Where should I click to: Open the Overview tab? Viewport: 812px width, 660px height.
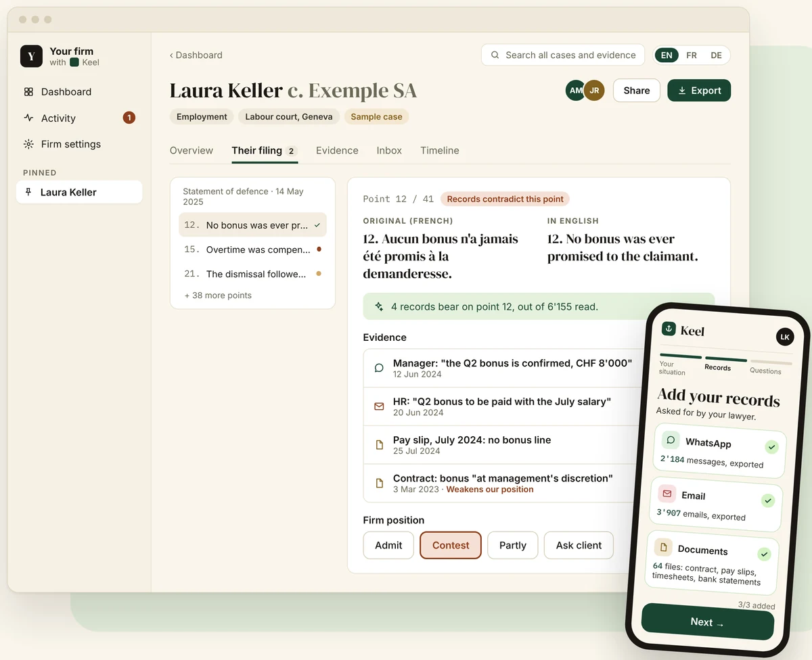[x=191, y=151]
